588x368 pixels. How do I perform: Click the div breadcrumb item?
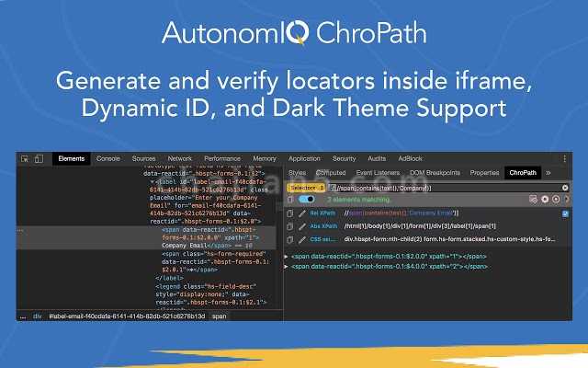(37, 316)
